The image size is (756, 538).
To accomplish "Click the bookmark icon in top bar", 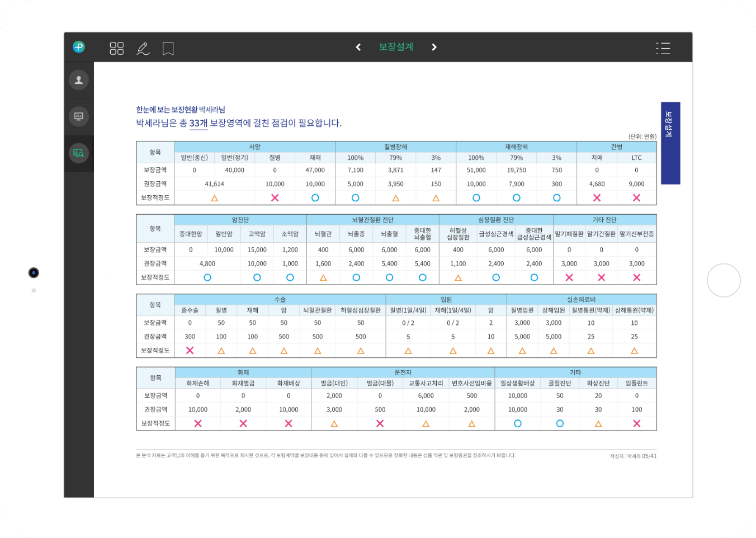I will 168,49.
